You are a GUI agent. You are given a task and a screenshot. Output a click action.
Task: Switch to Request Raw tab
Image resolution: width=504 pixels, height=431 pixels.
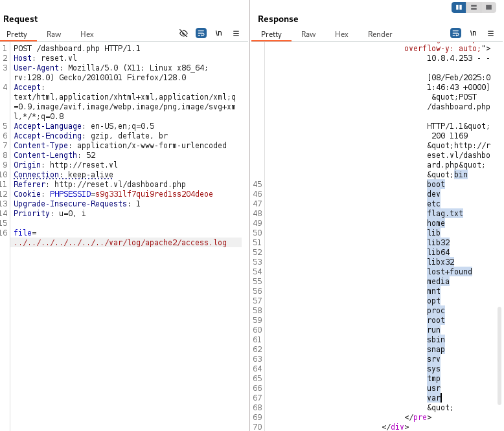coord(54,34)
